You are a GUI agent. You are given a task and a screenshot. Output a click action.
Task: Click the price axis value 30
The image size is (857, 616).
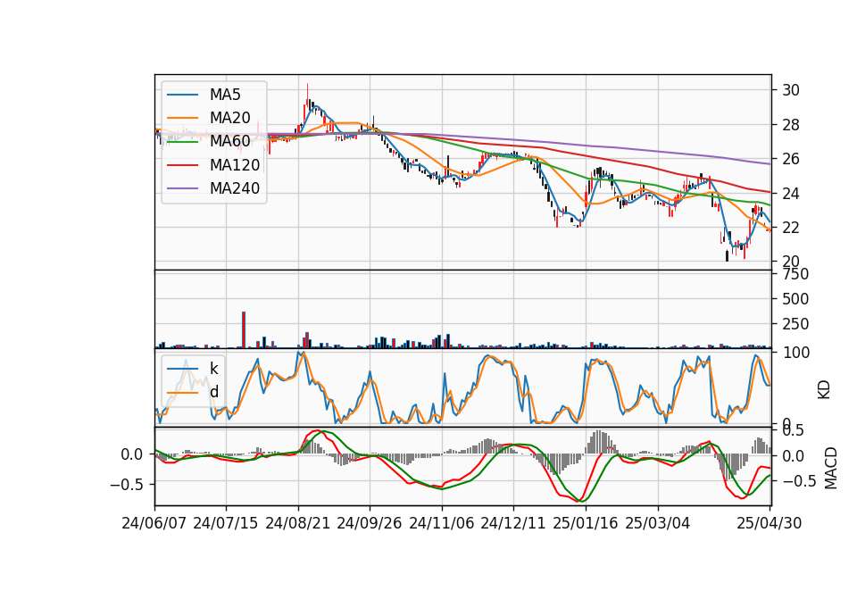790,90
